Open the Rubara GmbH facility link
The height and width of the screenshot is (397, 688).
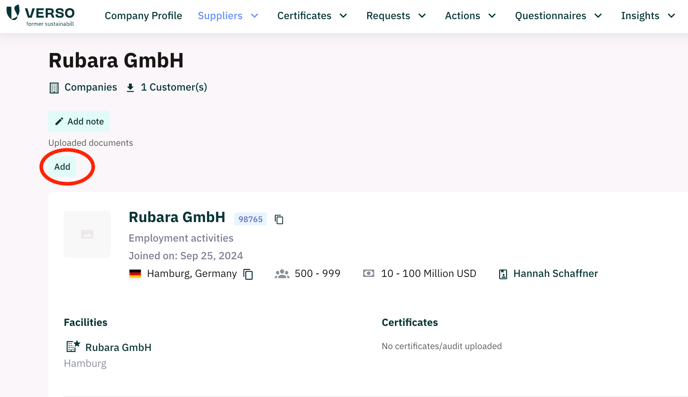point(118,347)
